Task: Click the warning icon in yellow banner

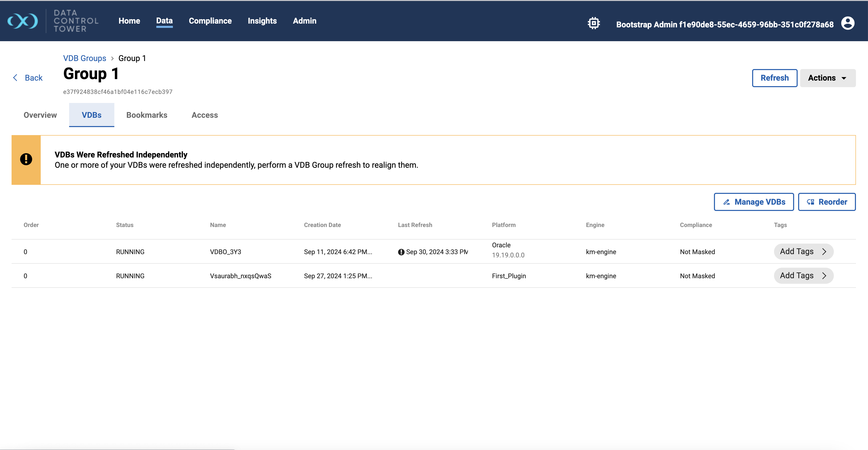Action: 26,159
